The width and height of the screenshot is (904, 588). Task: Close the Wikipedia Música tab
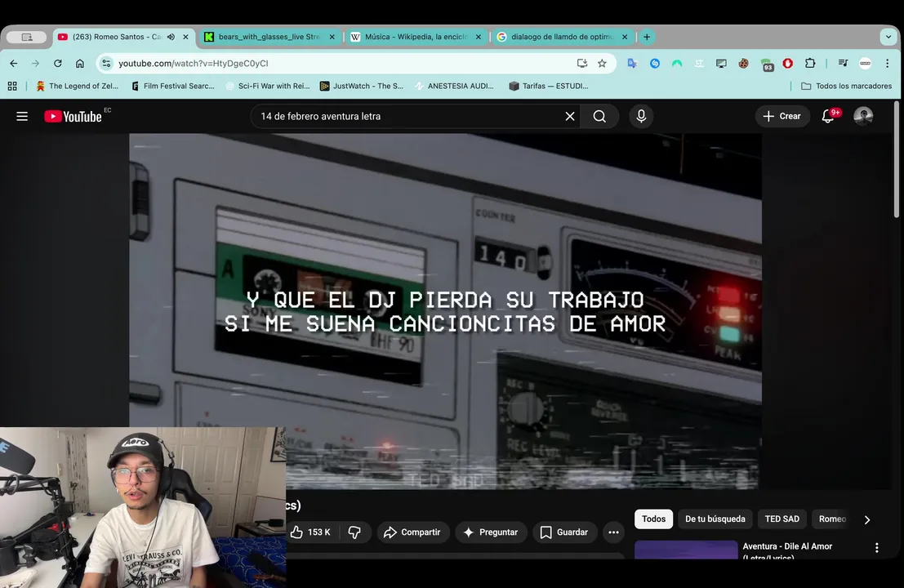478,37
